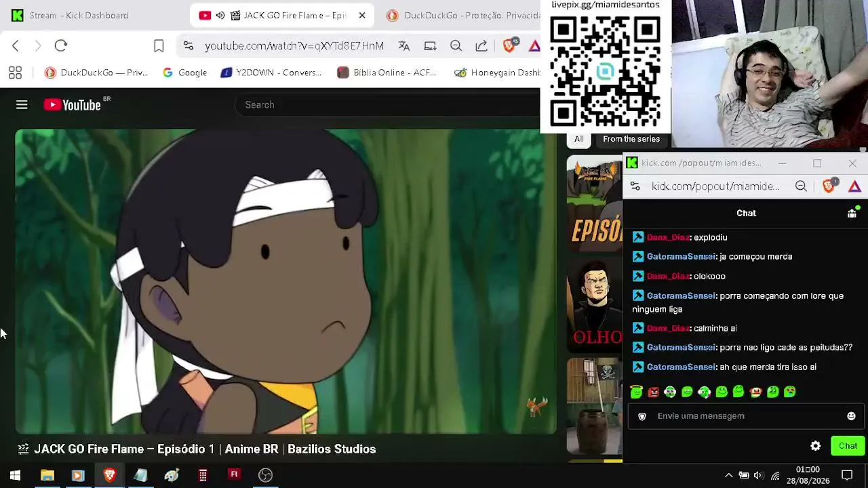Screen dimensions: 868x488
Task: Click the Brave Rewards triangle icon
Action: [534, 45]
